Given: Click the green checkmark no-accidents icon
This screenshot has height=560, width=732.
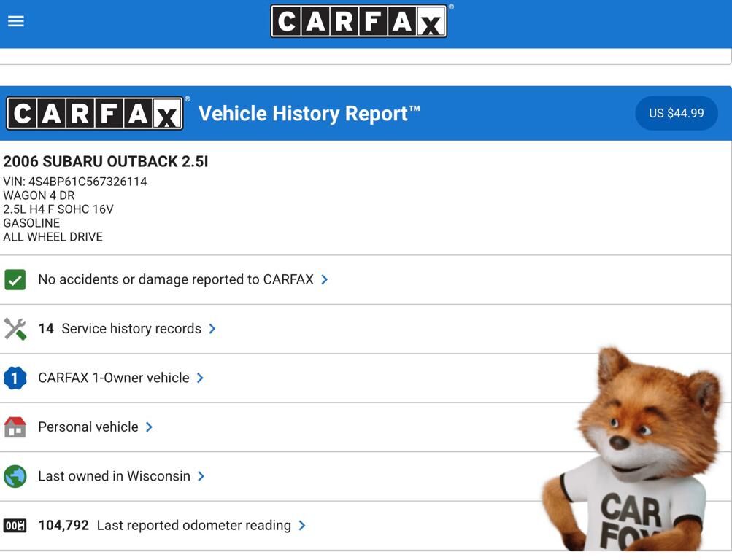Looking at the screenshot, I should [x=15, y=280].
